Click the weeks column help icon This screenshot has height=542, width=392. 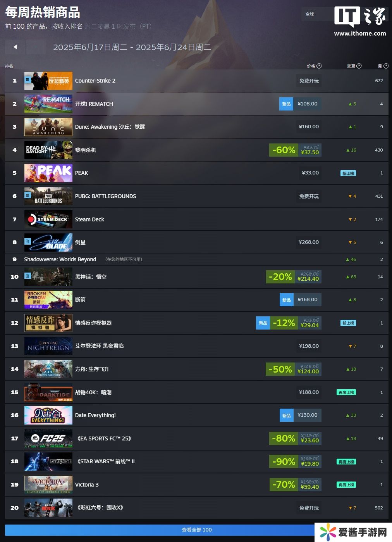[x=386, y=66]
